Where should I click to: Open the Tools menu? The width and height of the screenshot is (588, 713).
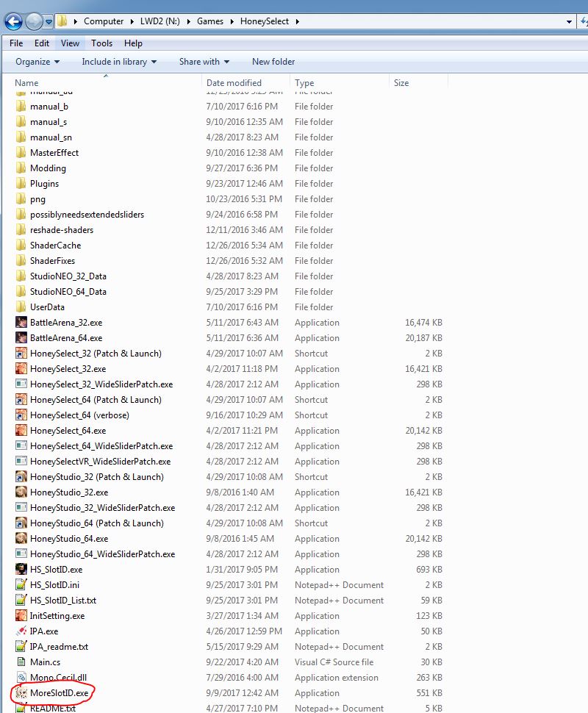point(101,43)
